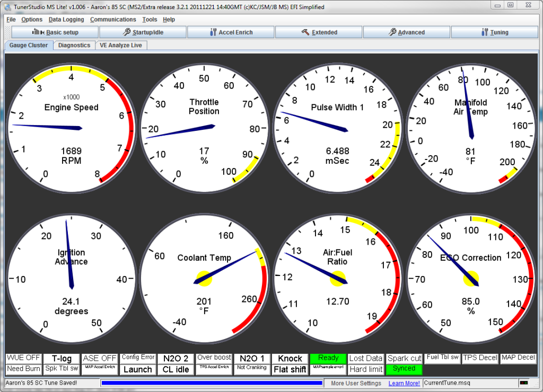Viewport: 543px width, 392px height.
Task: Click the Tuning button's tools icon
Action: pos(484,32)
